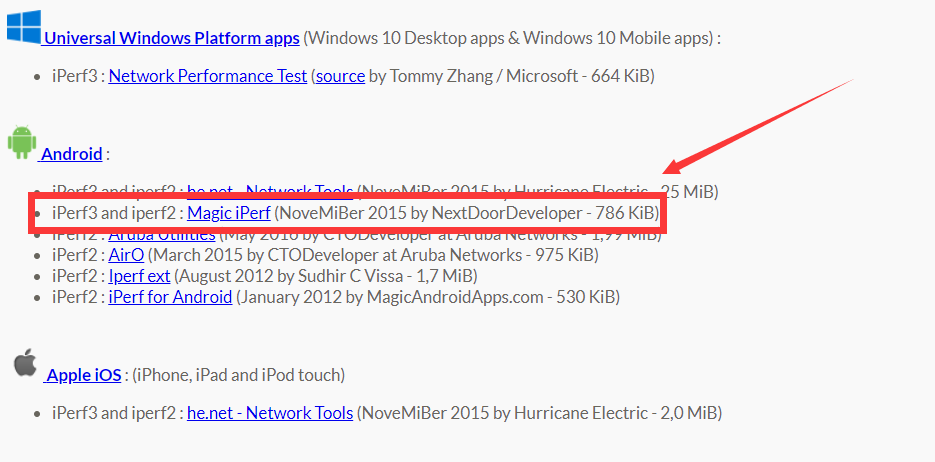Open the Universal Windows Platform apps link
Viewport: 935px width, 462px height.
(x=171, y=38)
